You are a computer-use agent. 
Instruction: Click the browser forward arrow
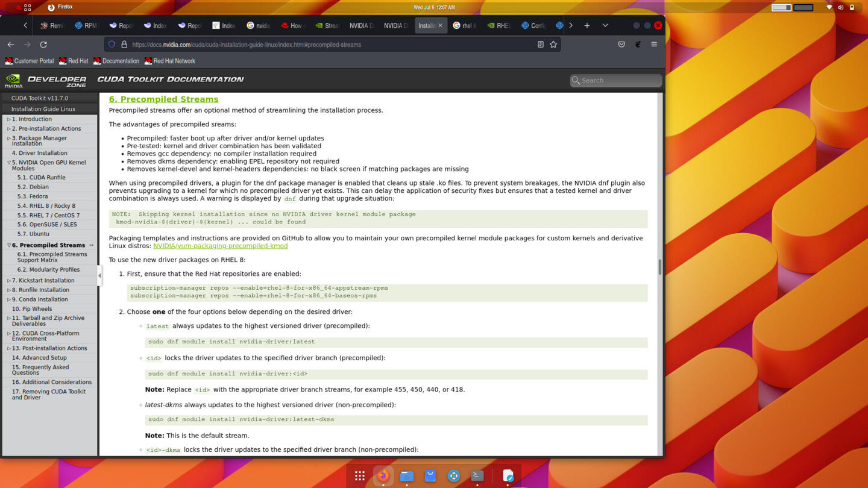tap(27, 45)
